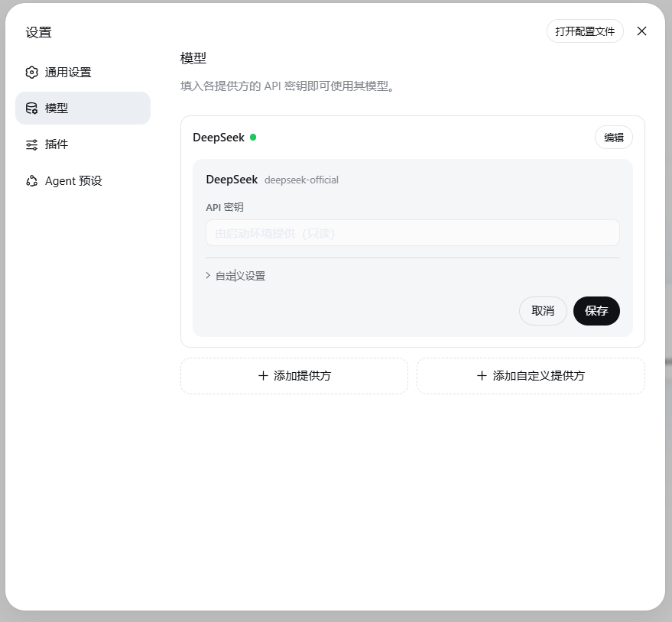Click the 设置 dialog title
Screen dimensions: 672x622
38,33
